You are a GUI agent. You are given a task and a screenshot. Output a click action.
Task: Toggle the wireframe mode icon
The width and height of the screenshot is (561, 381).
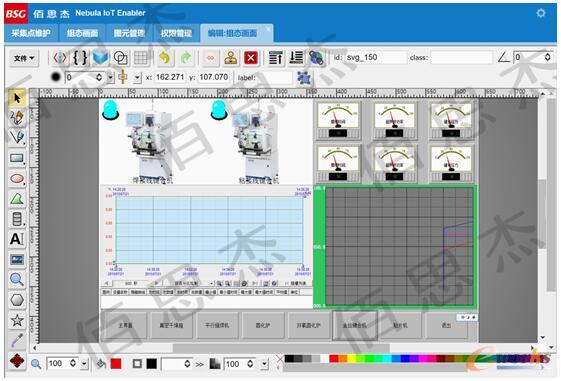click(x=121, y=58)
